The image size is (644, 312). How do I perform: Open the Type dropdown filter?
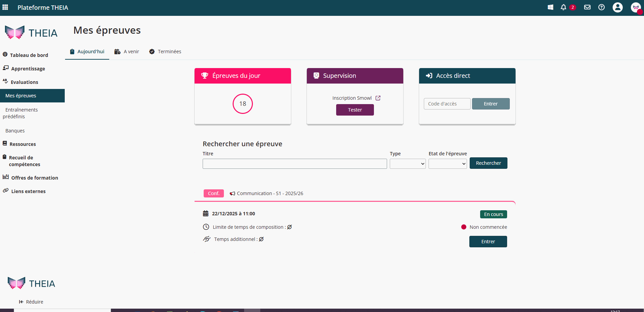(x=407, y=164)
